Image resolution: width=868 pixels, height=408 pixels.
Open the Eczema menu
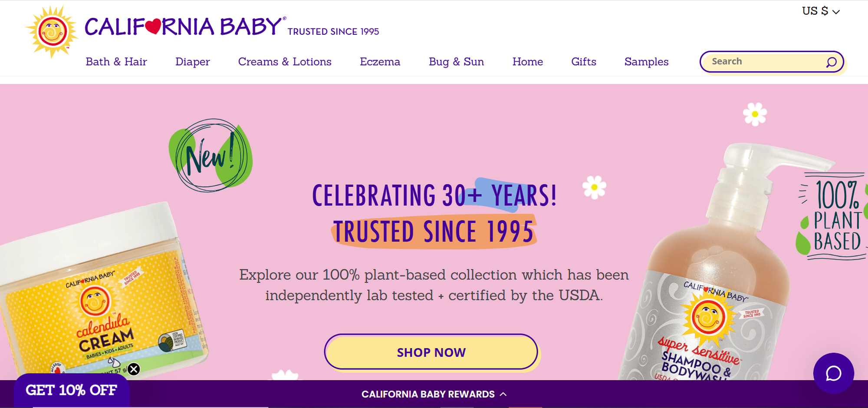pyautogui.click(x=380, y=62)
